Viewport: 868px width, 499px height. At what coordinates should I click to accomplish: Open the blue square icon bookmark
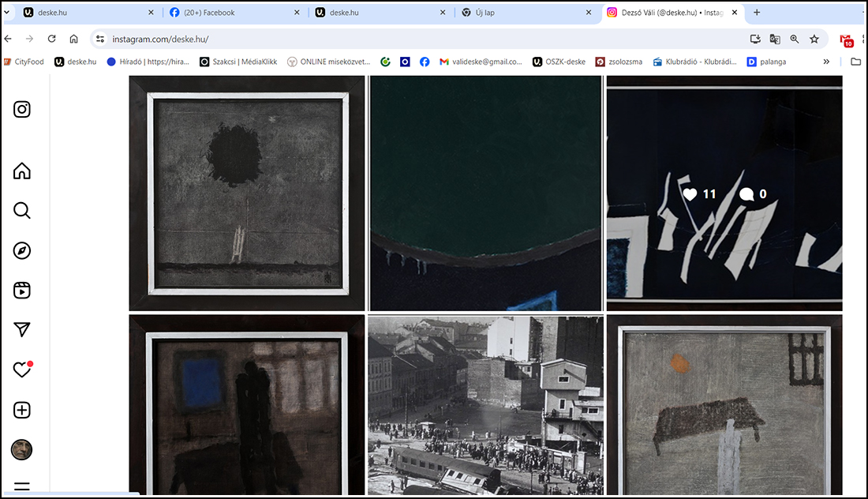[x=406, y=62]
